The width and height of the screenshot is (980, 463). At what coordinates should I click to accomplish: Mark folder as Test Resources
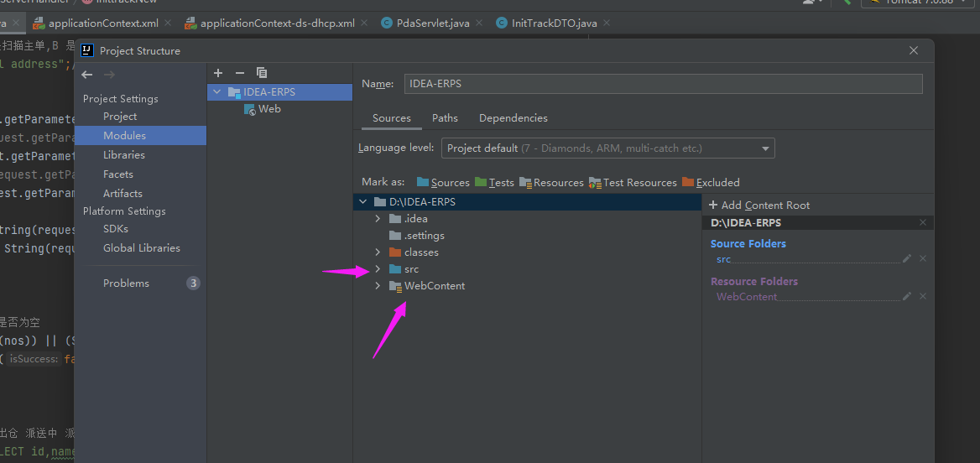(x=633, y=183)
